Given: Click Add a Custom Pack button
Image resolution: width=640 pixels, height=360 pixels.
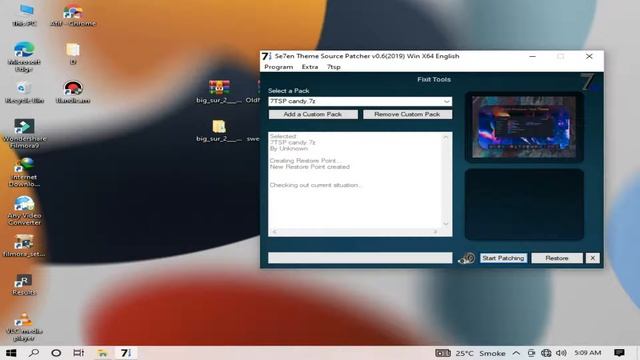Looking at the screenshot, I should (x=313, y=114).
